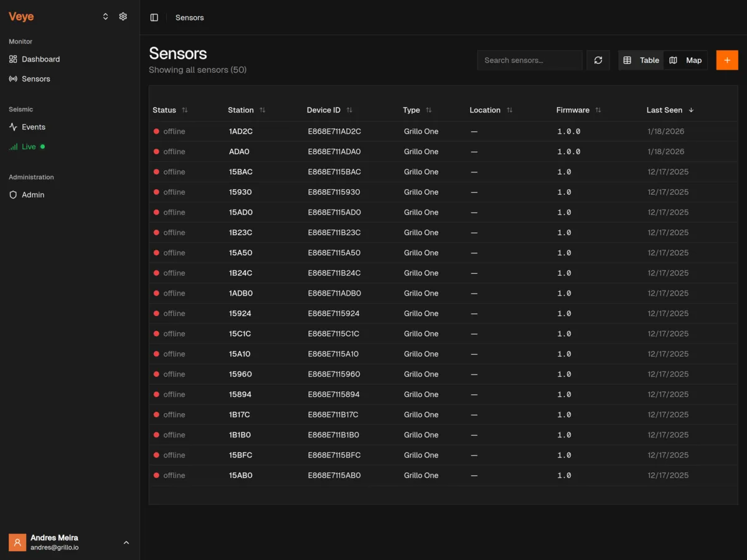Click inside the Search sensors field

point(529,60)
